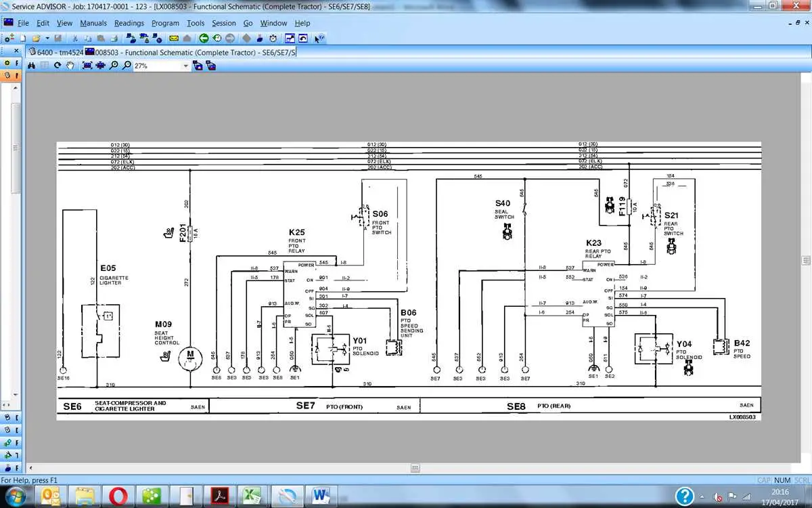Click the open folder toolbar icon

(x=36, y=38)
